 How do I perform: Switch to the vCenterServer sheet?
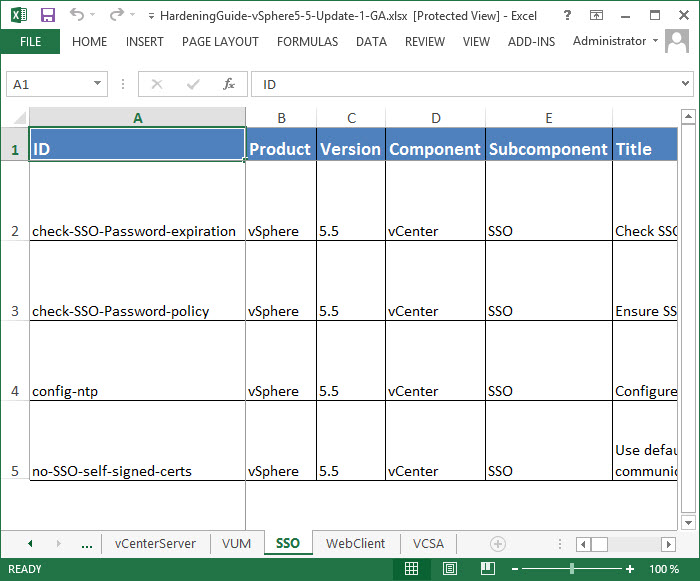coord(155,543)
